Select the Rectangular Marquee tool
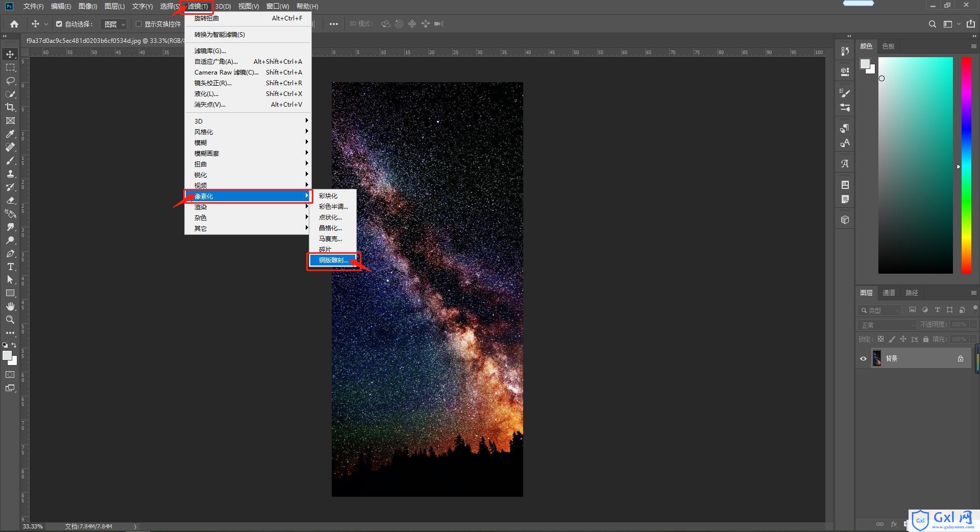This screenshot has width=980, height=532. click(x=10, y=67)
